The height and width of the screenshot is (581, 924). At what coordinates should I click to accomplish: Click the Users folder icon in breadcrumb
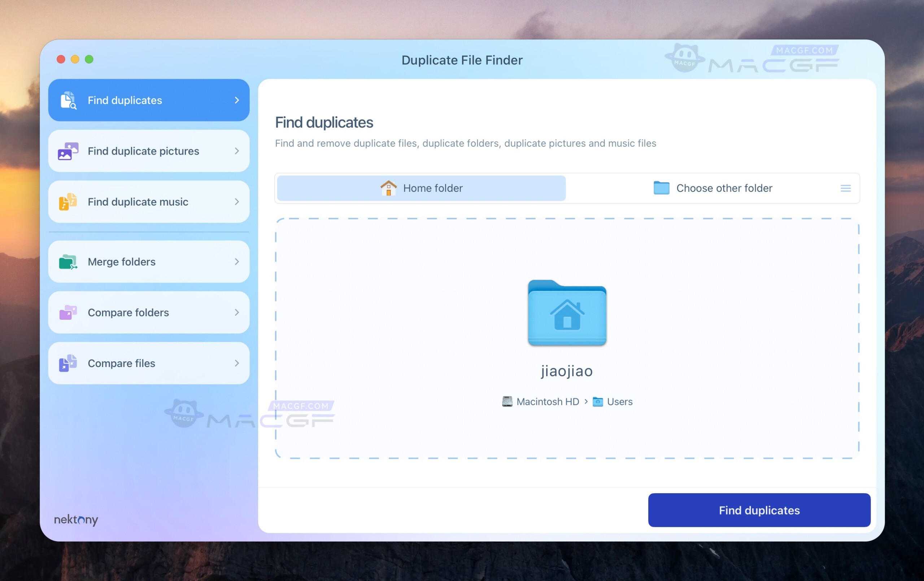[x=598, y=401]
